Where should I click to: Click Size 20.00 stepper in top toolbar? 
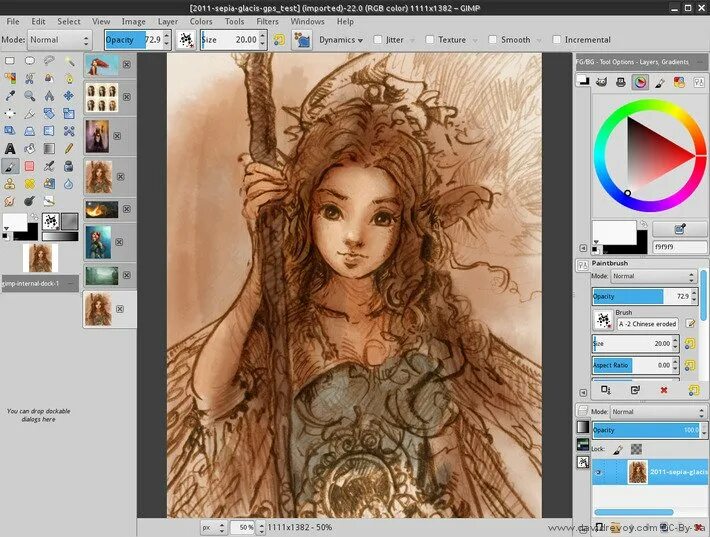(x=263, y=40)
